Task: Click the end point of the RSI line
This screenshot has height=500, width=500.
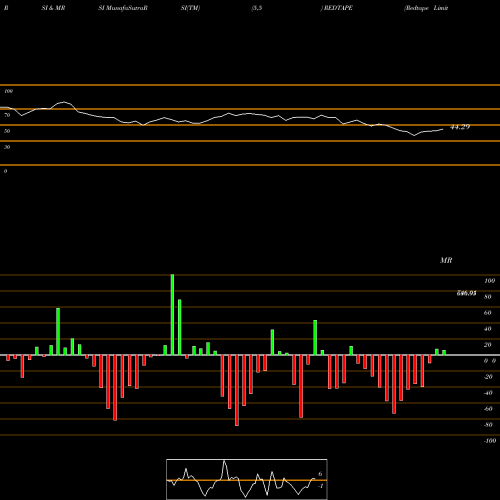Action: 443,129
